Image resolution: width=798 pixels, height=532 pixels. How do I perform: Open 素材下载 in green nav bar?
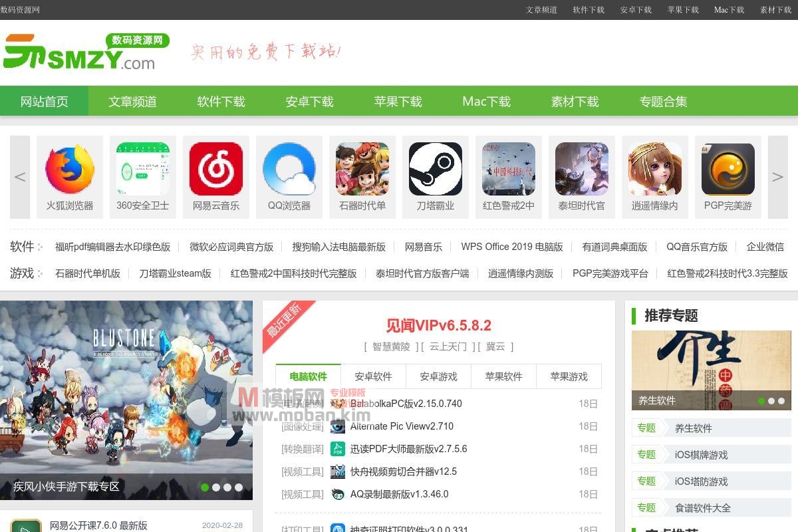575,101
